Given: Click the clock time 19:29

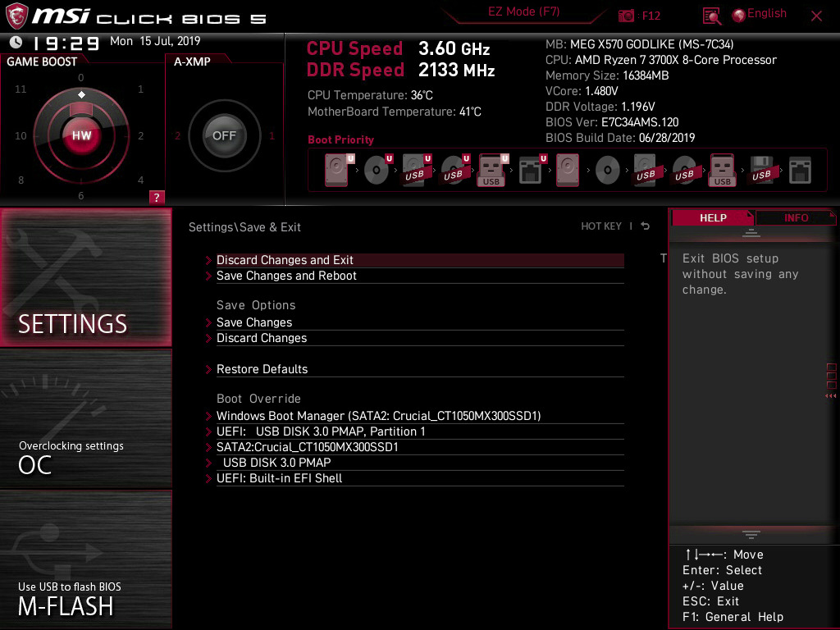Looking at the screenshot, I should (x=66, y=43).
